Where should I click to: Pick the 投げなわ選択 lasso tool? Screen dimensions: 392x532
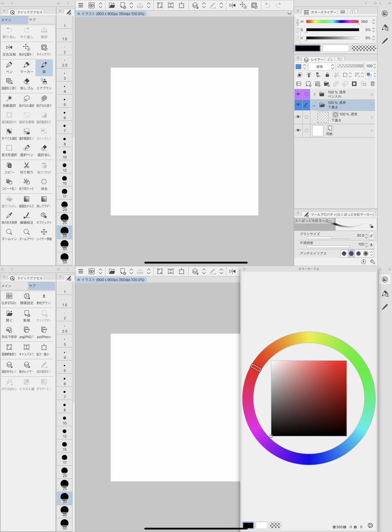pos(26,101)
